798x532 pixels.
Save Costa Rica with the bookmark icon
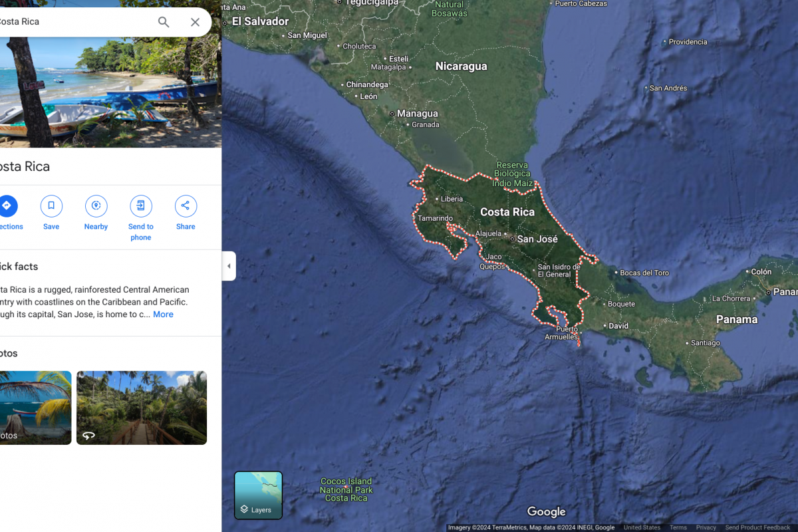click(51, 206)
